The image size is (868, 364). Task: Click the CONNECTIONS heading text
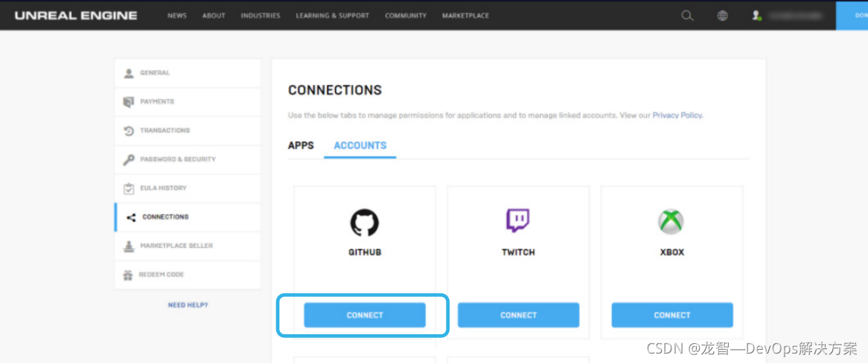point(335,90)
